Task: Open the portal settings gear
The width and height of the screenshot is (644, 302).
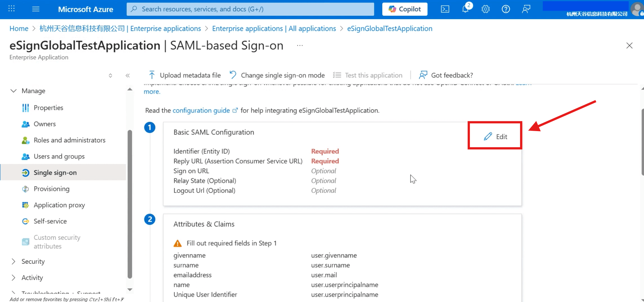Action: click(485, 9)
